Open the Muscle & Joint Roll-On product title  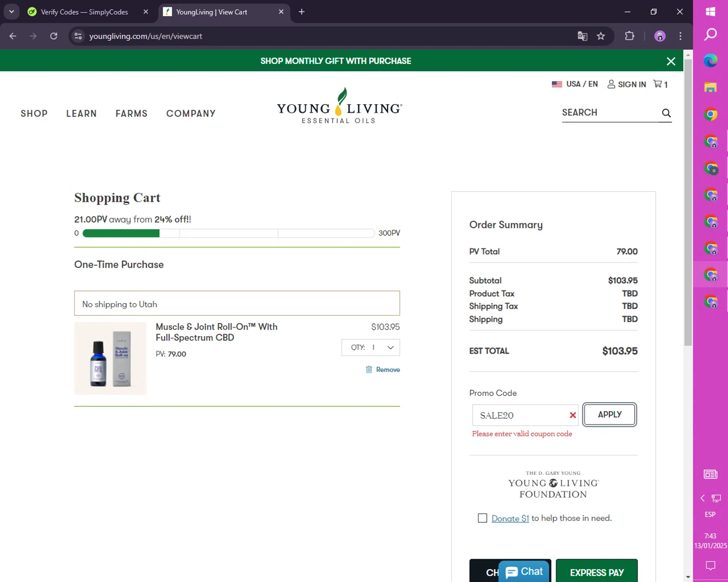[216, 332]
